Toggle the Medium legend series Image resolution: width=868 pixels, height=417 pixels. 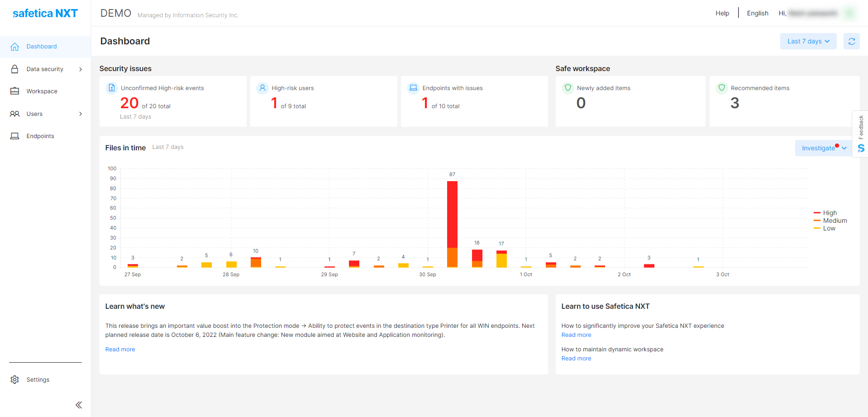pyautogui.click(x=830, y=220)
